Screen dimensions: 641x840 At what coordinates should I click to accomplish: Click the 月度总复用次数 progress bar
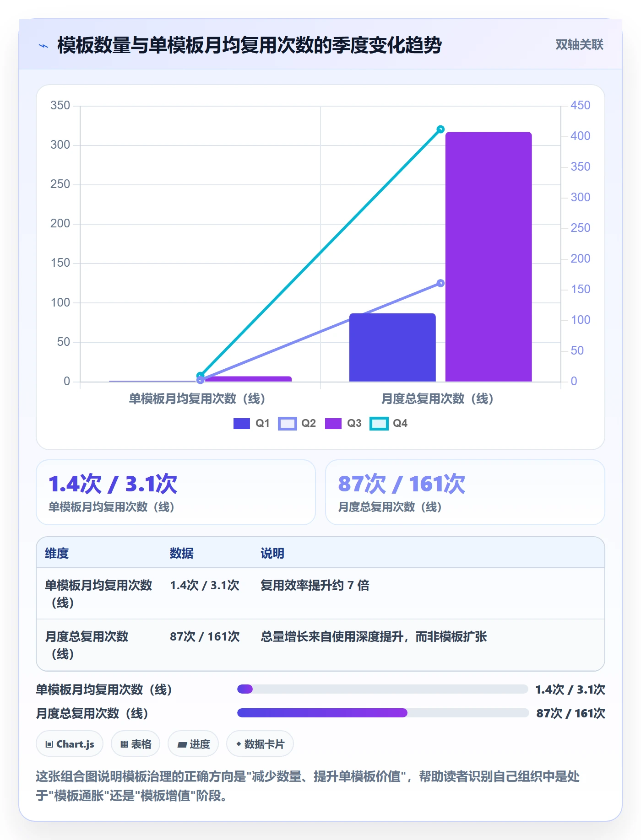(383, 713)
